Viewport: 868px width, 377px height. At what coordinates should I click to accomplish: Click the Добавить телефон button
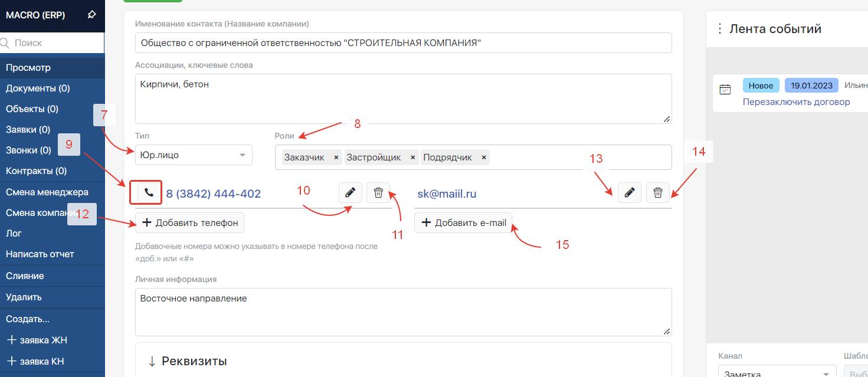(x=189, y=223)
